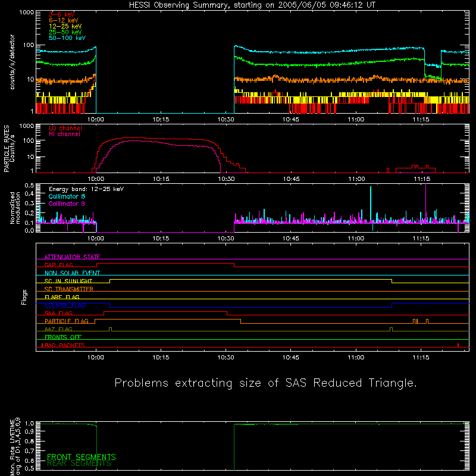The height and width of the screenshot is (476, 476).
Task: Click the '11:00' tick under the modulation plot
Action: (356, 239)
